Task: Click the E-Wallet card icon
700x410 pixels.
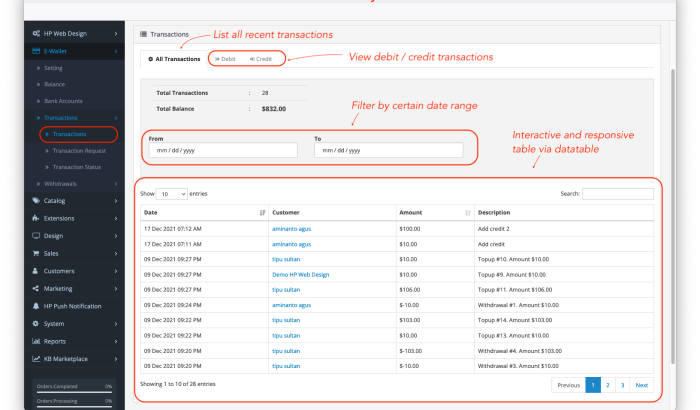Action: (36, 51)
